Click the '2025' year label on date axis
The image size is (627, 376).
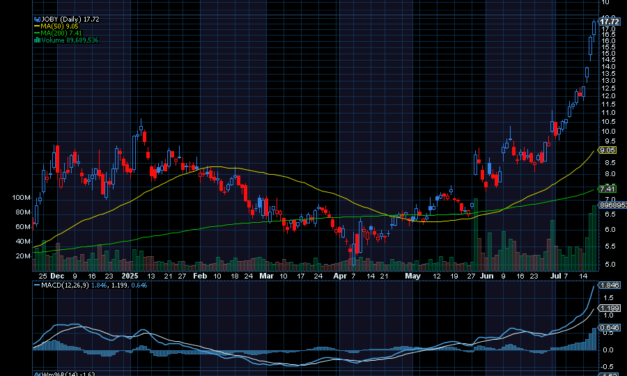tap(130, 276)
